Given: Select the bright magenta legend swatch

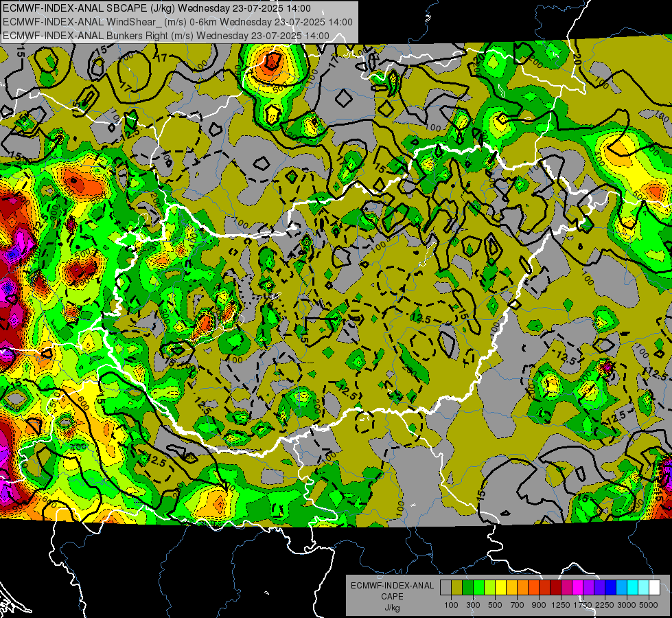Looking at the screenshot, I should 578,587.
